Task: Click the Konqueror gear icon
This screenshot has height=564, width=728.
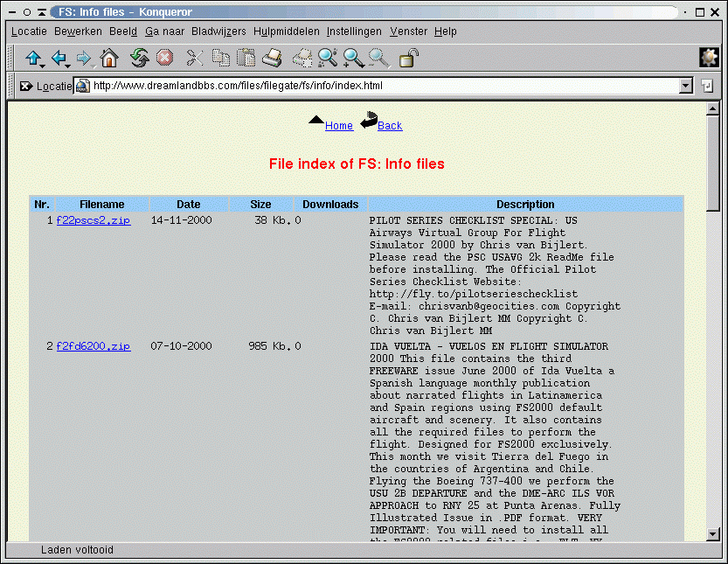Action: tap(709, 58)
